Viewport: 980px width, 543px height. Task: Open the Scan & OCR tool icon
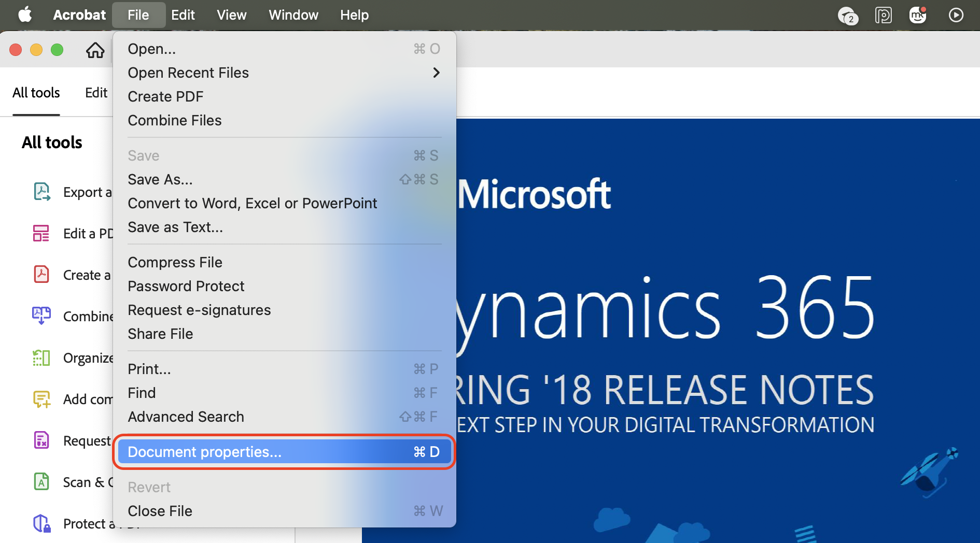click(x=41, y=481)
